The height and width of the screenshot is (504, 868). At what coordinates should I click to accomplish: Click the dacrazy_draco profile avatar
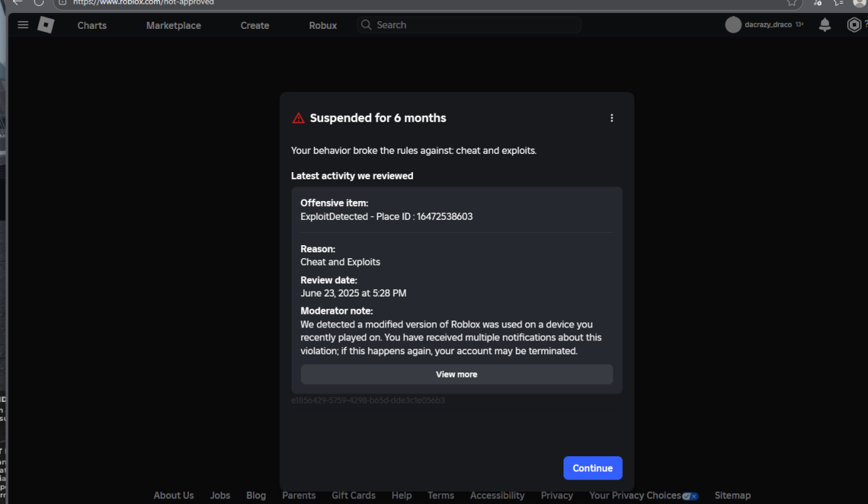[733, 25]
